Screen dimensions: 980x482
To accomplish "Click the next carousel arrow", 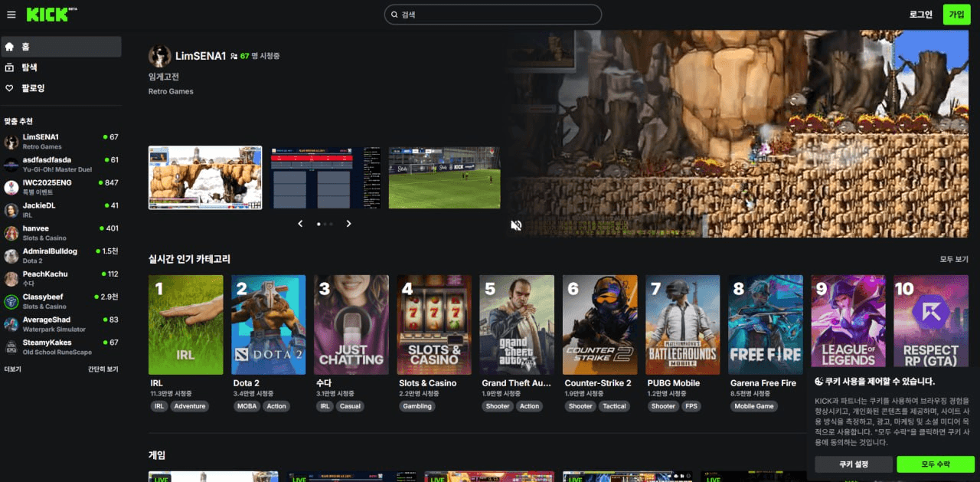I will pos(348,224).
